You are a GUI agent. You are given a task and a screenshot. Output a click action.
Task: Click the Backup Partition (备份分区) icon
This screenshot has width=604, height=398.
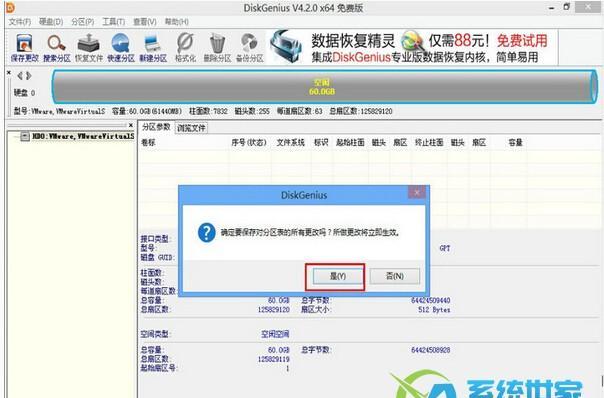pos(250,48)
